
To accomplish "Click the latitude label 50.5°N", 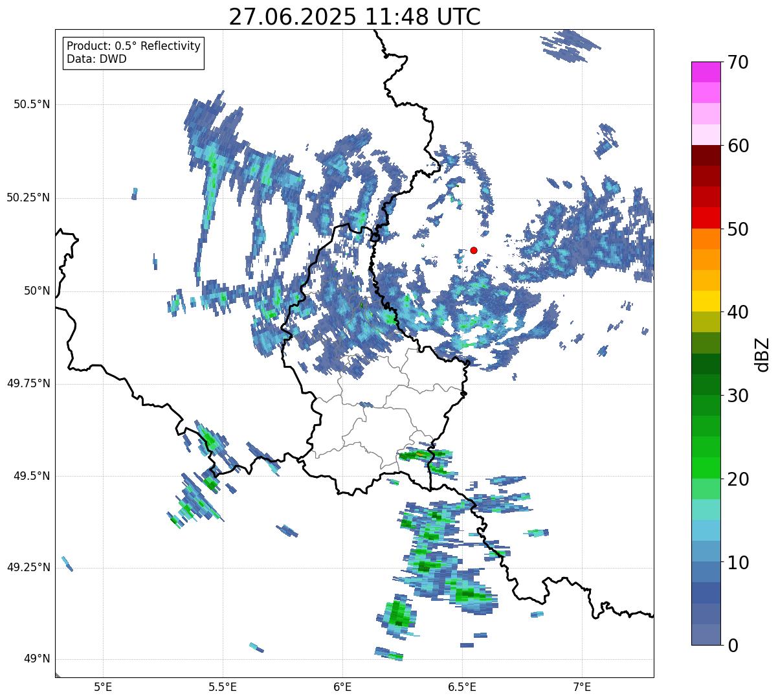I will pyautogui.click(x=32, y=104).
